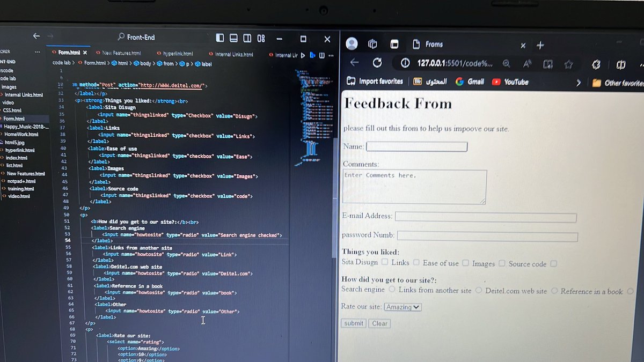Open Edge workspaces icon

373,44
